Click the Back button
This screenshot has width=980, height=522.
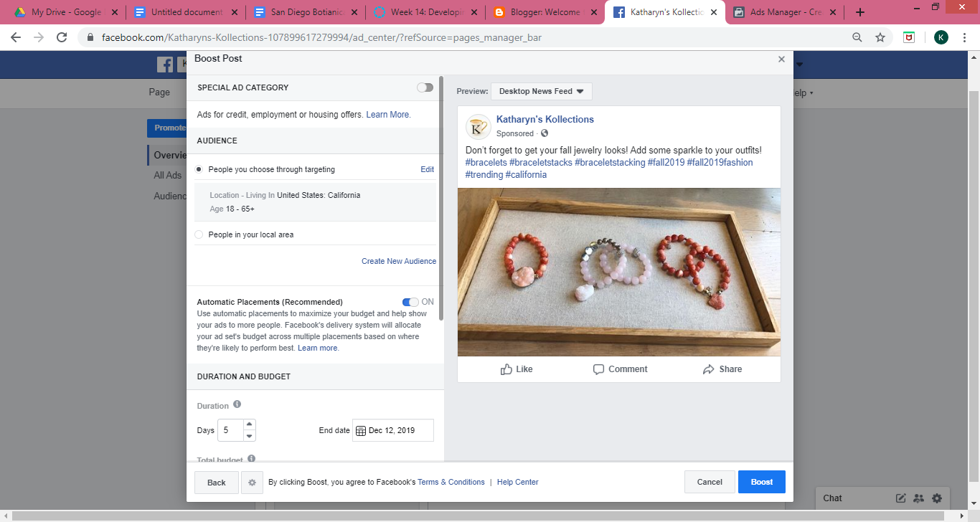click(217, 483)
